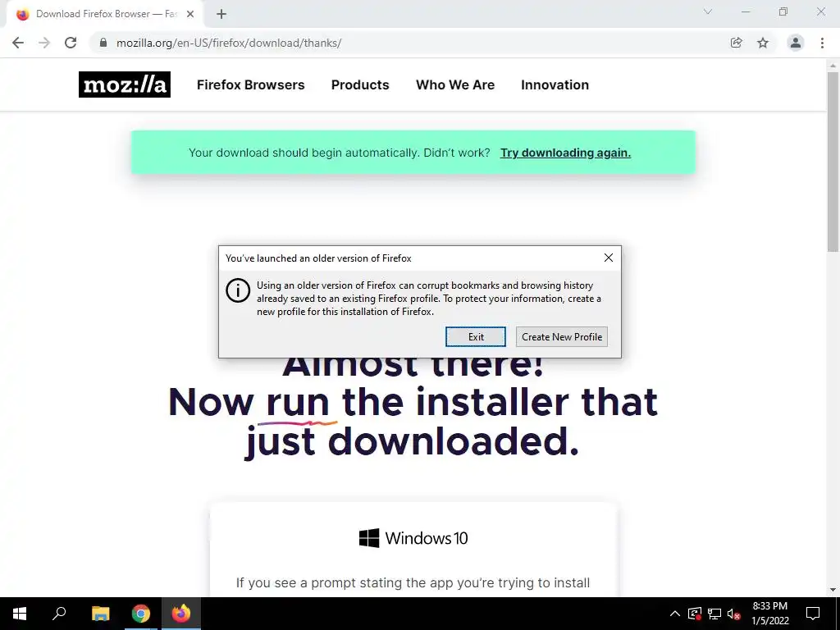
Task: Select the Download Firefox Browser tab
Action: tap(105, 15)
